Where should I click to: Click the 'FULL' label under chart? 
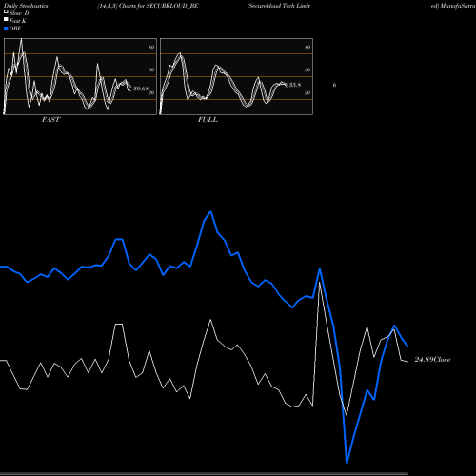[x=208, y=120]
